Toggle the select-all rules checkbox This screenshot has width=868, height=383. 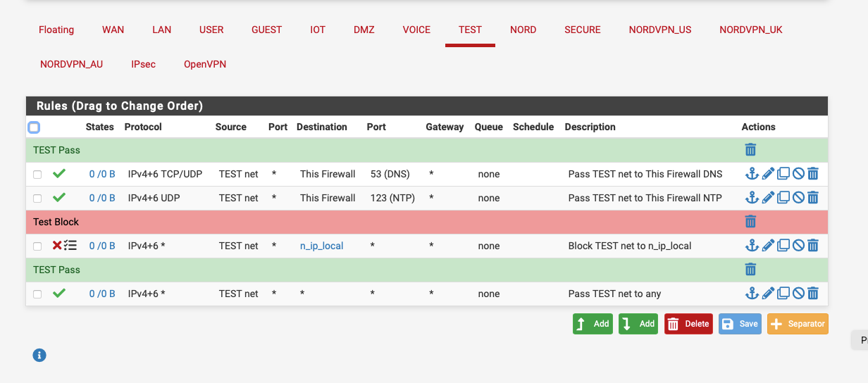click(x=34, y=127)
